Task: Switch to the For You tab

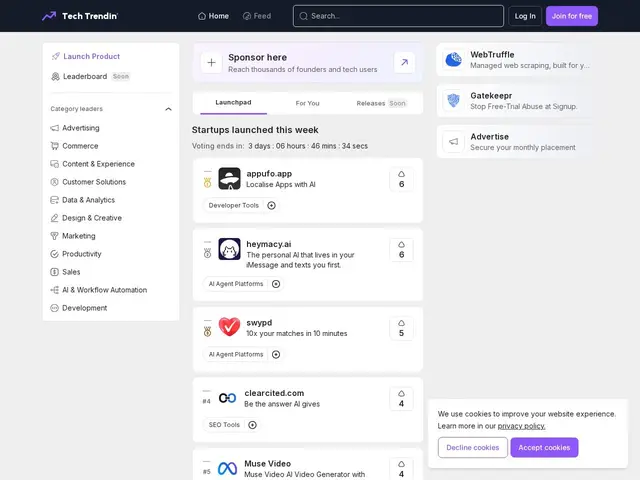Action: pos(307,103)
